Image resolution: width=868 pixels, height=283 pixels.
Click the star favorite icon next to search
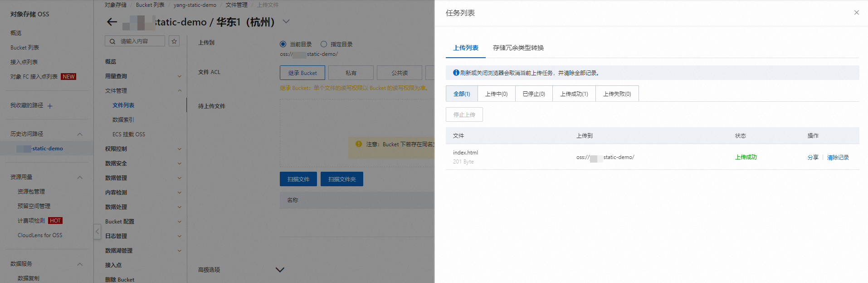[174, 41]
